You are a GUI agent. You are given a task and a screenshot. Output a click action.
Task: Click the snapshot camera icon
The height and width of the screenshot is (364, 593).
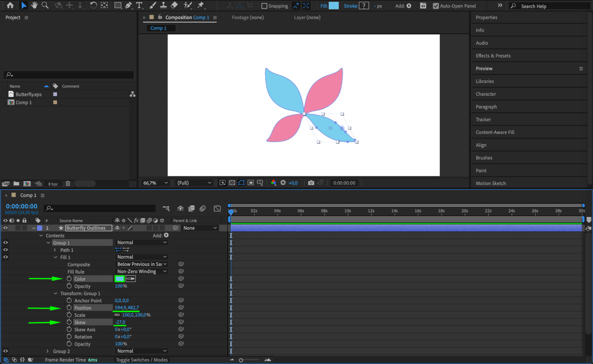[x=311, y=183]
